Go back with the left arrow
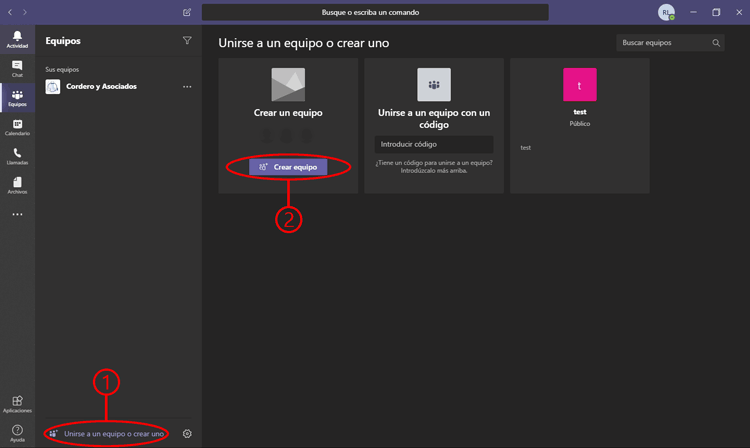 click(10, 12)
